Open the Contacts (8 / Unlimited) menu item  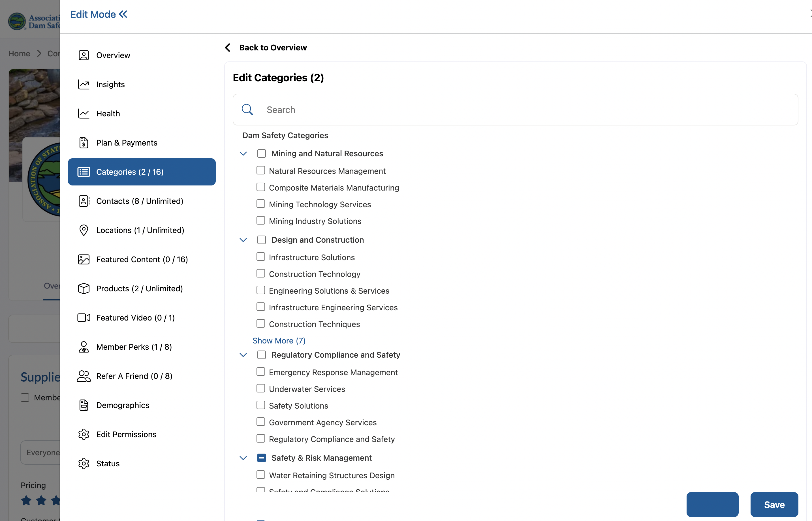pyautogui.click(x=139, y=201)
